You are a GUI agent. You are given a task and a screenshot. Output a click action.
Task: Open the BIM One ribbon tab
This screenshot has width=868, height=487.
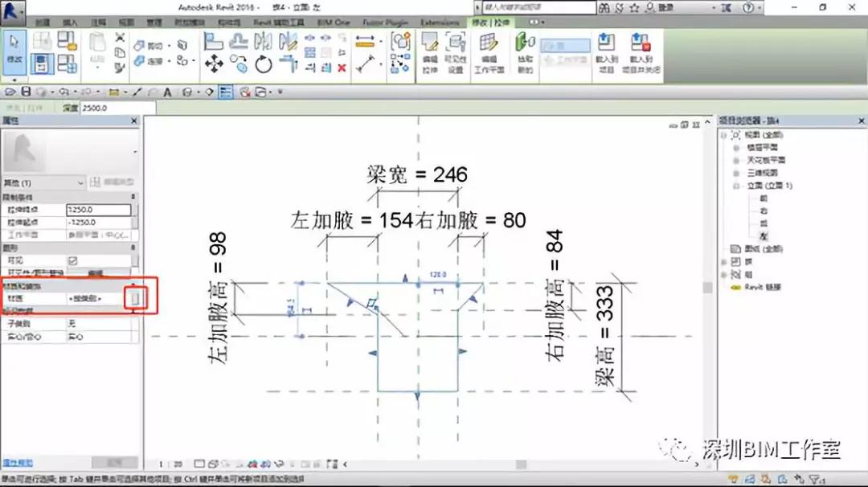(x=334, y=23)
